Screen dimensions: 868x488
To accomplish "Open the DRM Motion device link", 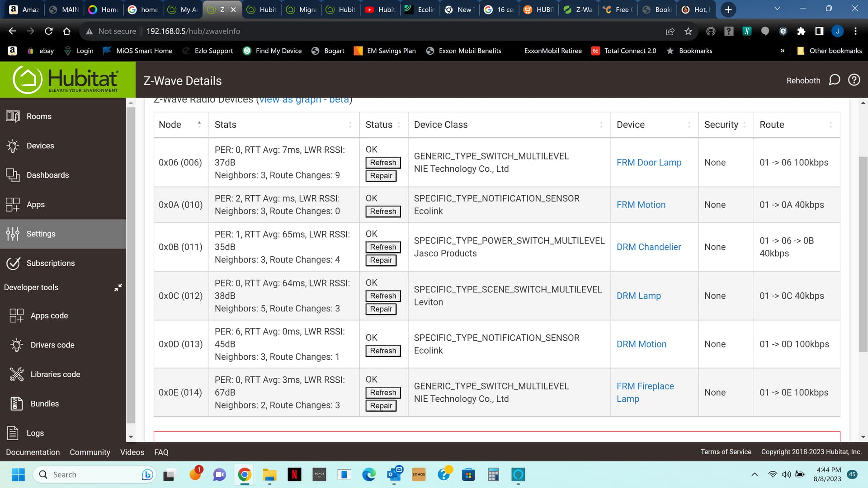I will pos(641,344).
